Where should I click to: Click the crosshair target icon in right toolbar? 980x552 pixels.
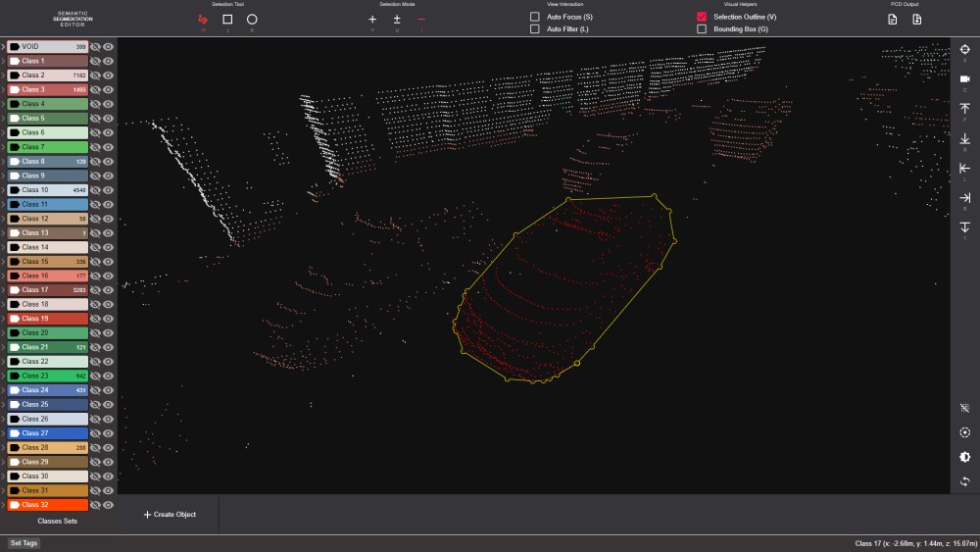964,49
